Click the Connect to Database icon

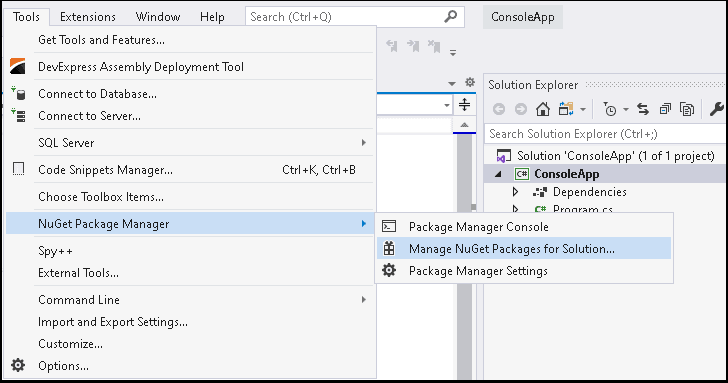coord(18,93)
